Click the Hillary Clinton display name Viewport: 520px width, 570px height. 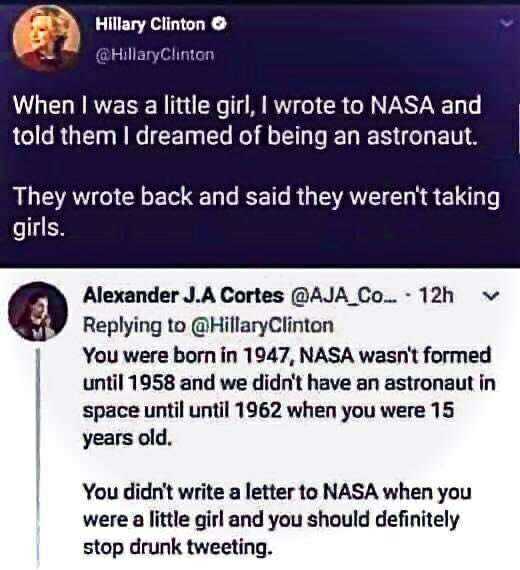pyautogui.click(x=150, y=24)
